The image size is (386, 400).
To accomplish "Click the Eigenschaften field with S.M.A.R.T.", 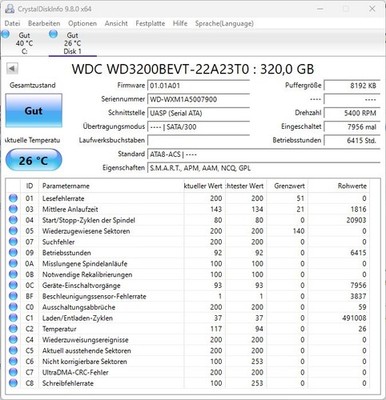I will [263, 168].
